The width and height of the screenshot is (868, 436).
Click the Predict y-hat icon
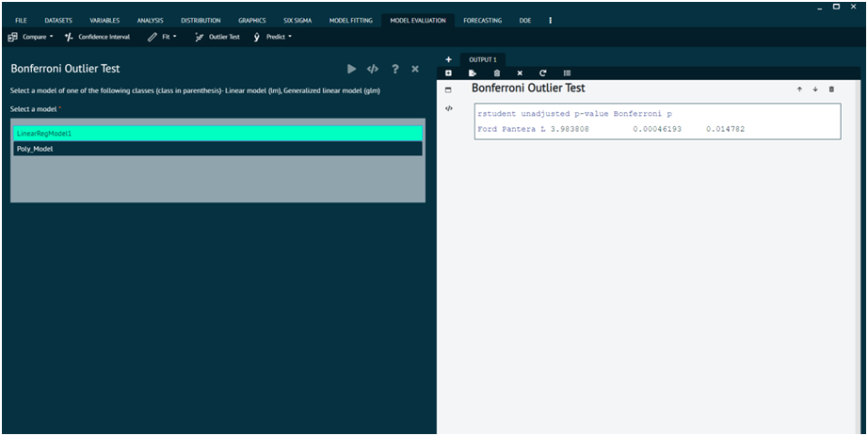257,37
